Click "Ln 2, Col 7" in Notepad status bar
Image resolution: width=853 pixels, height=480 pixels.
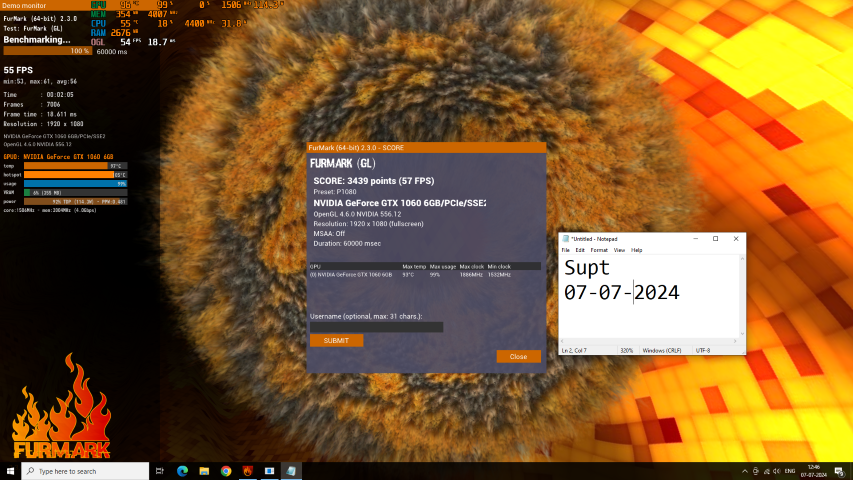(x=574, y=350)
